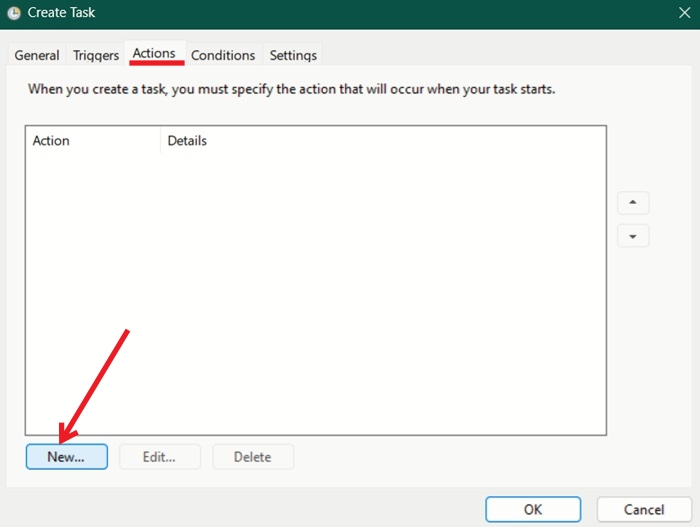Click the Create Task clock icon
This screenshot has width=700, height=527.
tap(14, 13)
